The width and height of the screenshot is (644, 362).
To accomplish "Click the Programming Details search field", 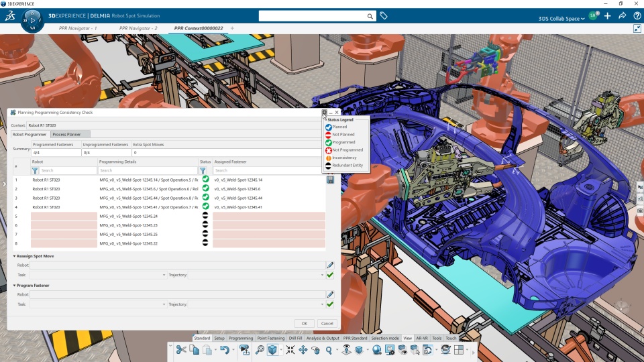I will click(148, 170).
